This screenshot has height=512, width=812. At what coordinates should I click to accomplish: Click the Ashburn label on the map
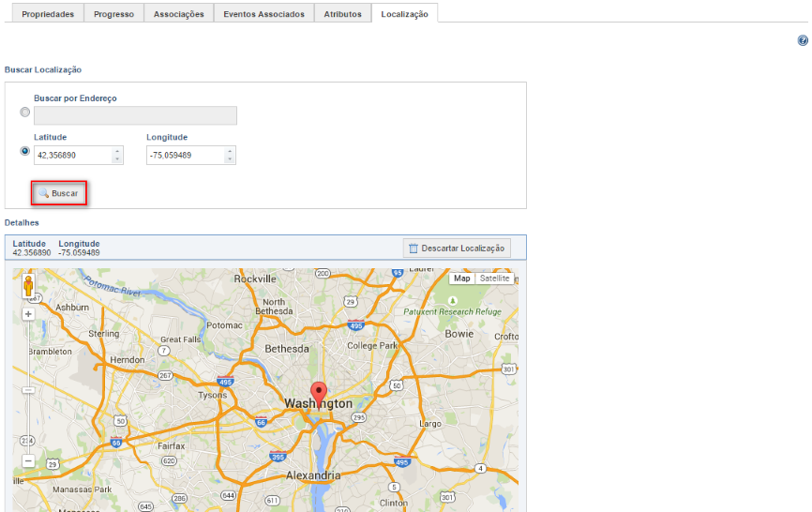(x=72, y=308)
